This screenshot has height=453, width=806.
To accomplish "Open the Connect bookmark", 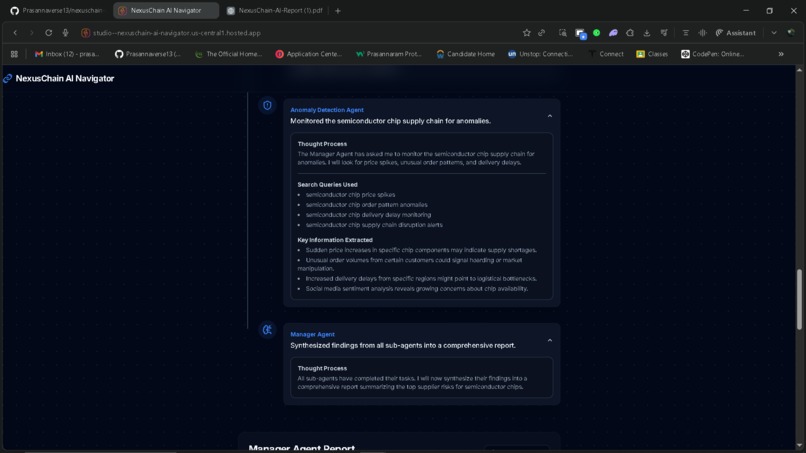I will [606, 54].
